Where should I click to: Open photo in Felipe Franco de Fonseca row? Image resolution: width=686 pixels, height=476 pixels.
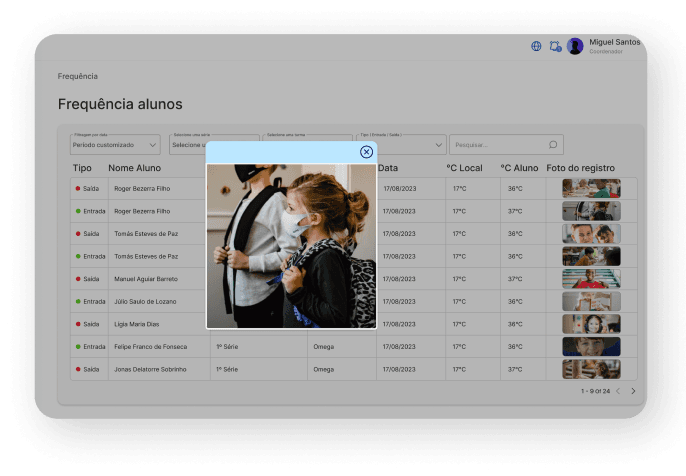[x=591, y=346]
